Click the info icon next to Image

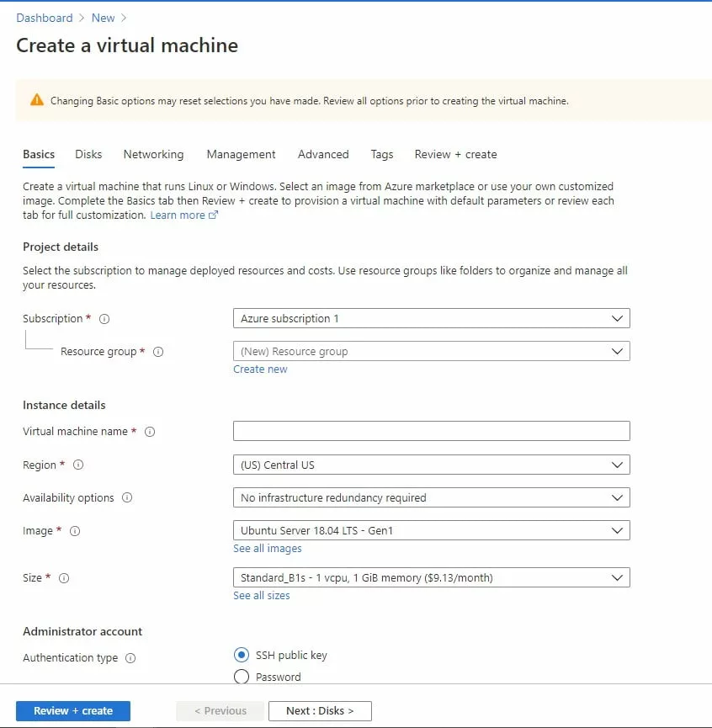click(x=75, y=531)
